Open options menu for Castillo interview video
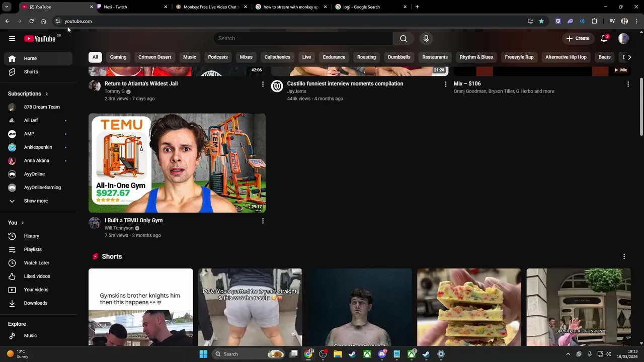Image resolution: width=644 pixels, height=362 pixels. pyautogui.click(x=445, y=84)
